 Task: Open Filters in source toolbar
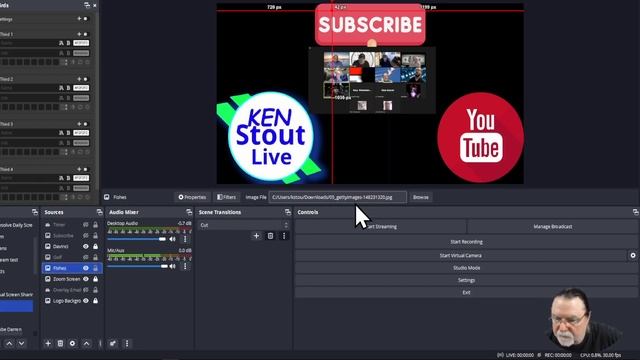[x=227, y=197]
